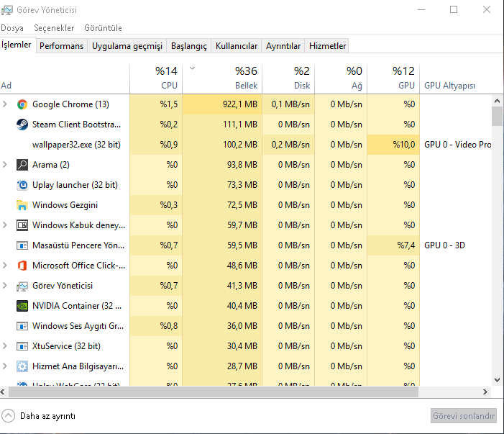Expand the Görev Yöneticisi process group

[x=5, y=286]
